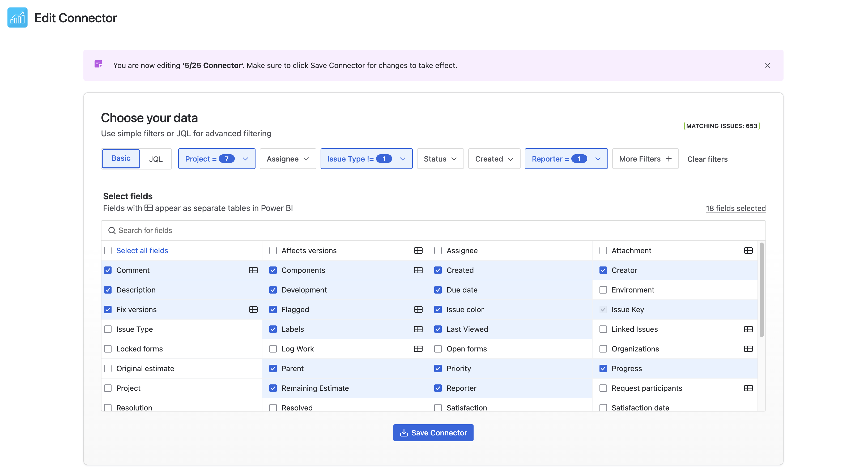This screenshot has width=868, height=475.
Task: Open the Project filter dropdown
Action: (217, 159)
